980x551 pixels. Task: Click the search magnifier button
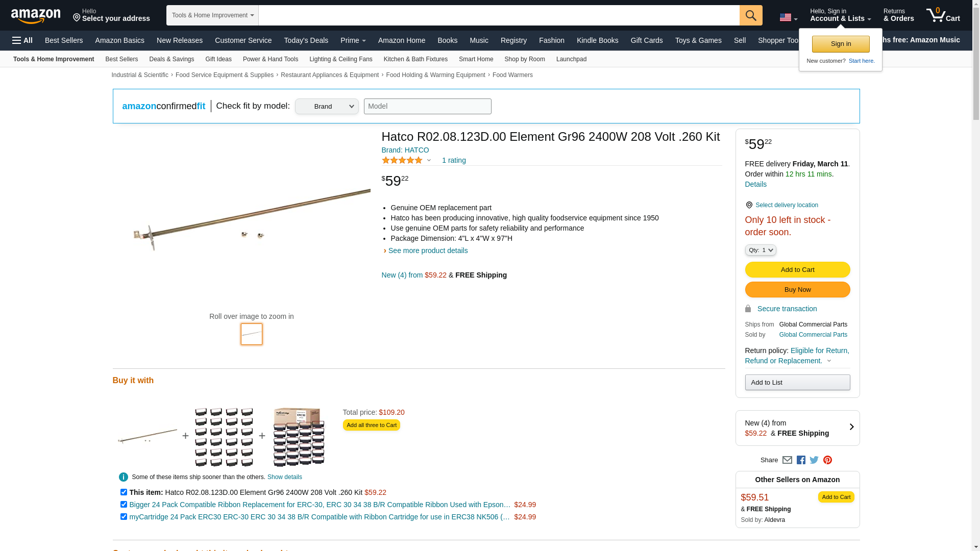[x=750, y=15]
